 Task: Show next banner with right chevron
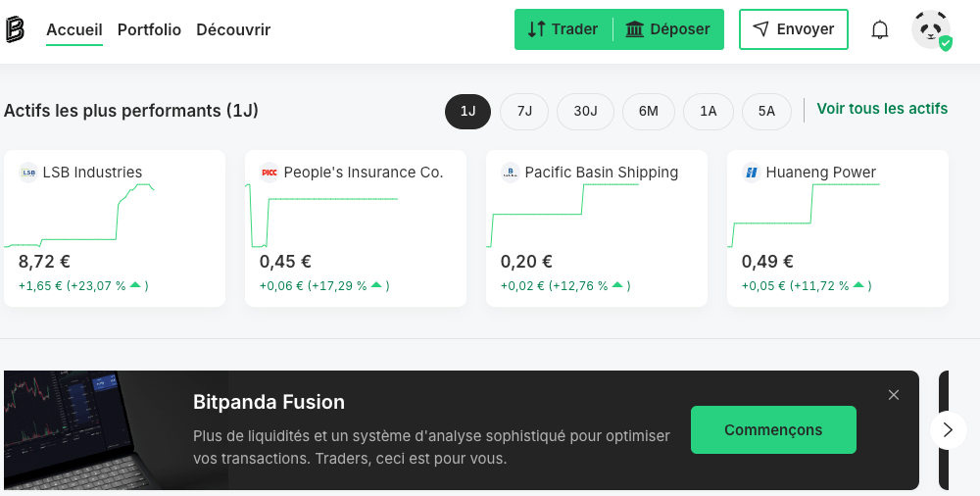[x=948, y=429]
